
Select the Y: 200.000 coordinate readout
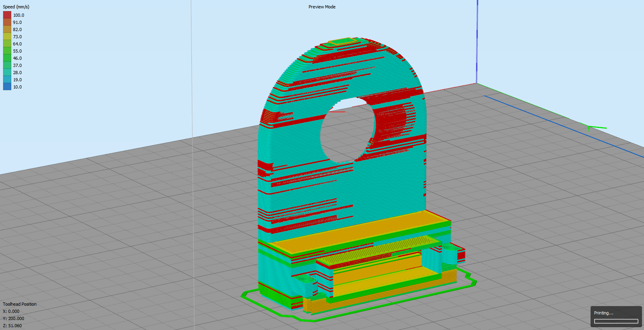(x=14, y=318)
